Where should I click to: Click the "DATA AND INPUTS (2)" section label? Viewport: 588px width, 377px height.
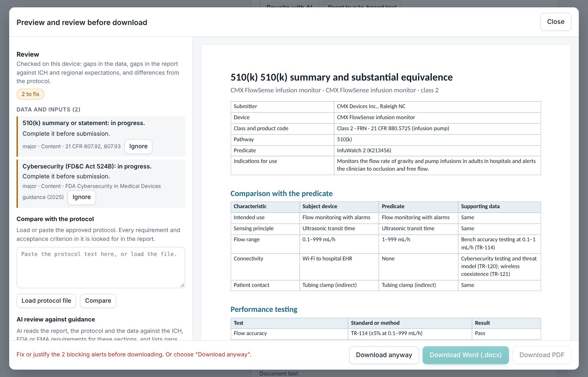(49, 110)
